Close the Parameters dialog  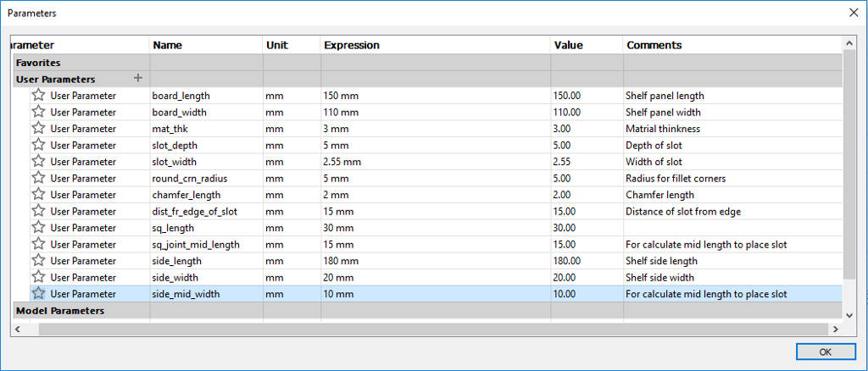tap(854, 13)
